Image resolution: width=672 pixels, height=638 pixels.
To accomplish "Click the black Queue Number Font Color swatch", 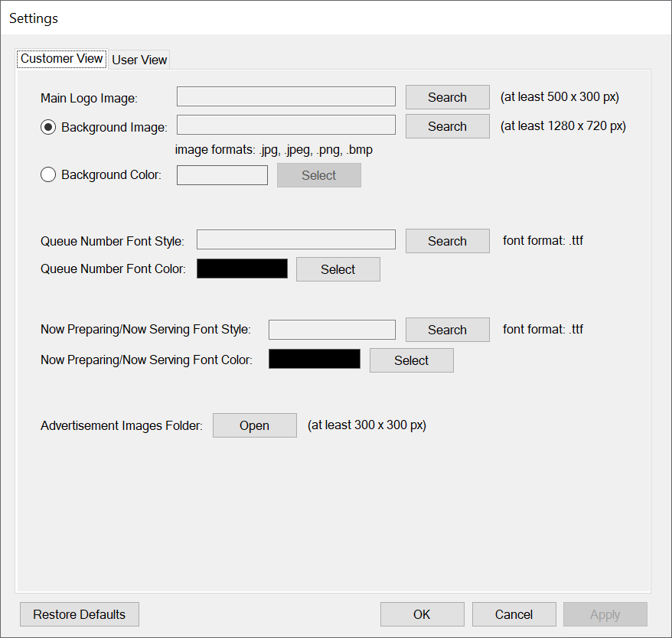I will click(242, 269).
